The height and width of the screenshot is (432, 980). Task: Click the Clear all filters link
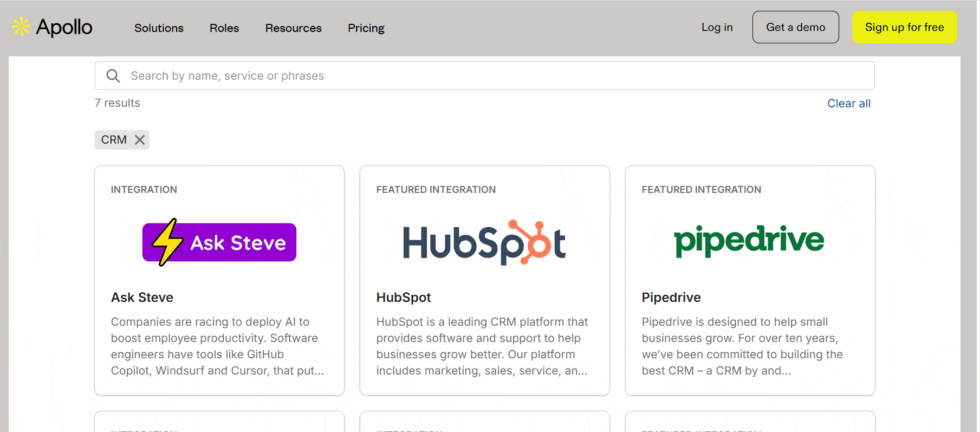point(848,104)
